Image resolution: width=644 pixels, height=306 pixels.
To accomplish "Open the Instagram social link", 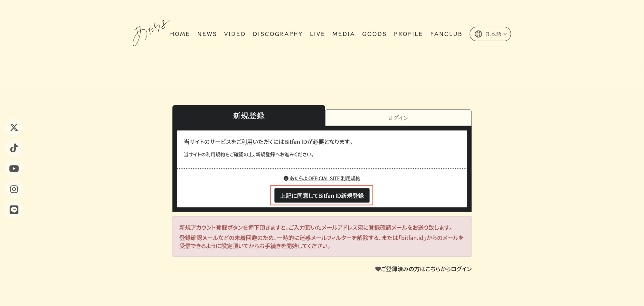I will (x=14, y=189).
